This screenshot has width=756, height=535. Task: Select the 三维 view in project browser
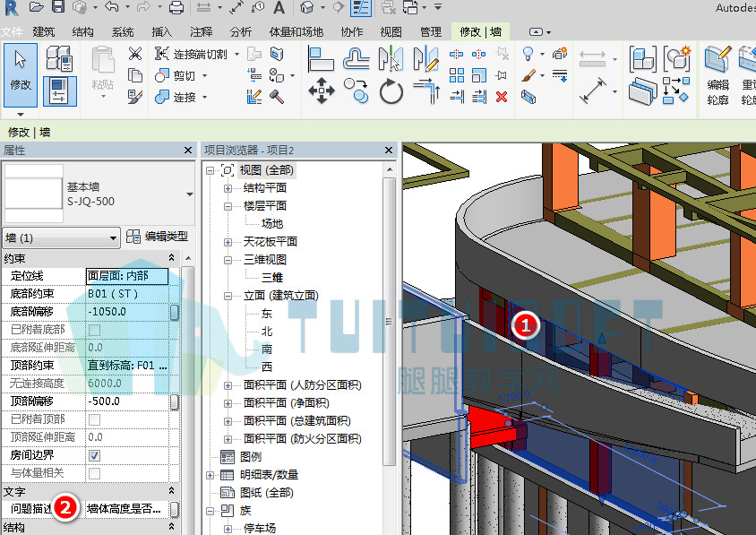coord(272,278)
